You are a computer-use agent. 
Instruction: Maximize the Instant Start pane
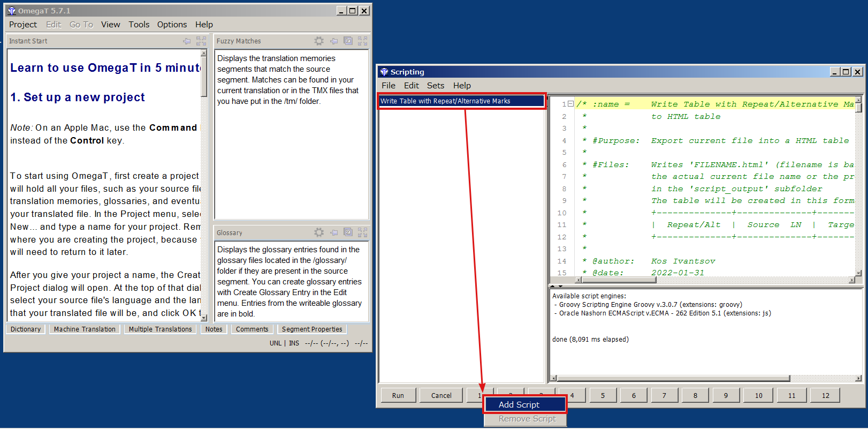pyautogui.click(x=201, y=41)
